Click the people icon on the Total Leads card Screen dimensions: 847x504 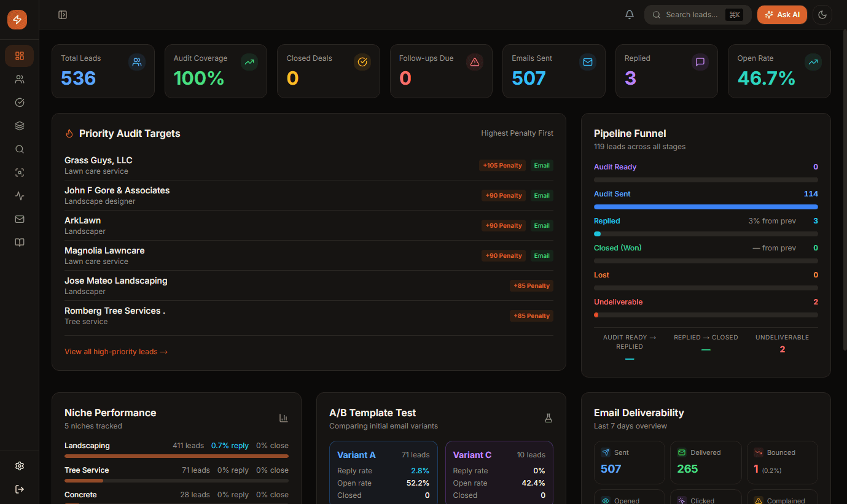tap(137, 62)
